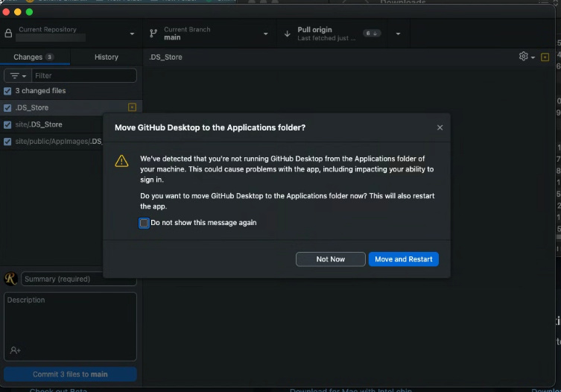Uncheck the .DS_Store file checkbox
This screenshot has width=561, height=392.
7,108
